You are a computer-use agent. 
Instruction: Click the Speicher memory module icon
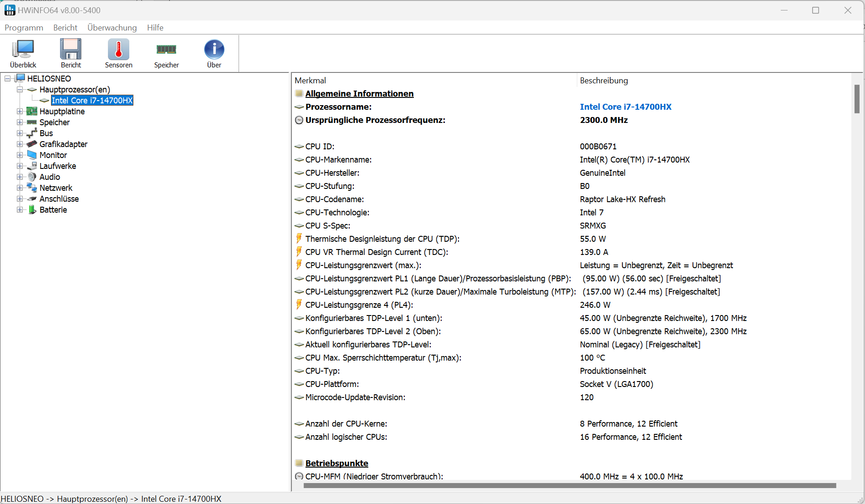[x=166, y=49]
